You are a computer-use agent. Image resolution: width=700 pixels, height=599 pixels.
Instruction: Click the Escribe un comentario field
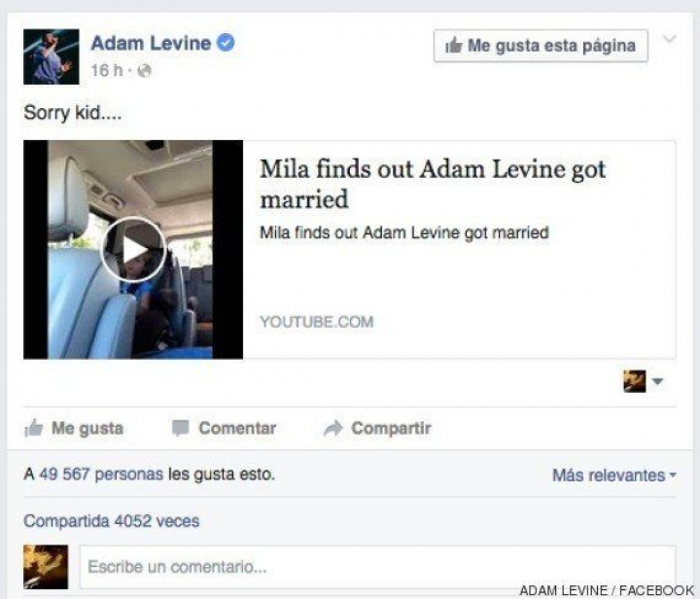coord(377,567)
